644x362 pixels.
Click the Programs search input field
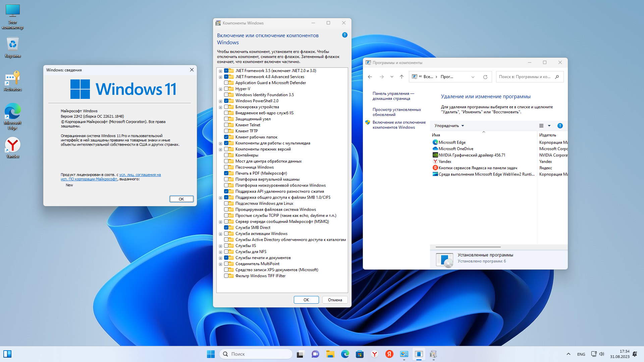pyautogui.click(x=525, y=77)
